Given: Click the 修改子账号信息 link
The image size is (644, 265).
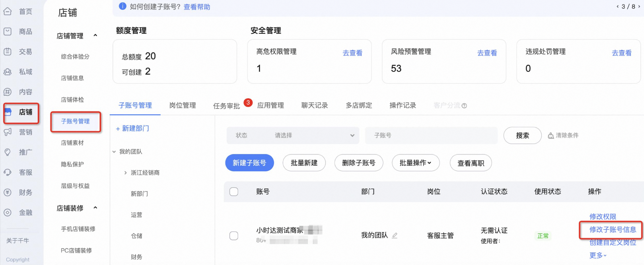Looking at the screenshot, I should [x=613, y=229].
